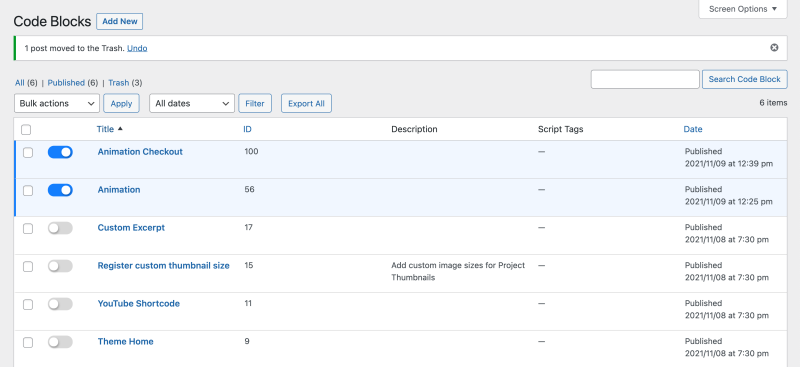
Task: Enable the Theme Home code block
Action: [60, 342]
